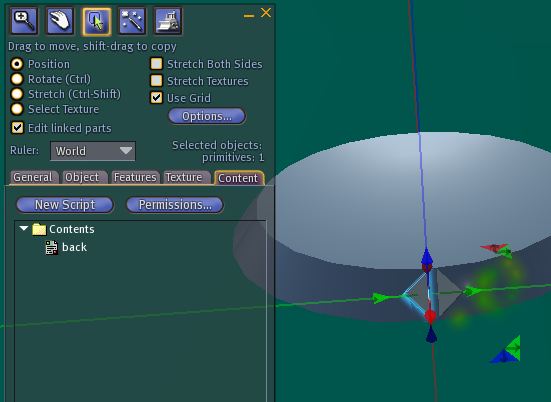
Task: Click the red axis arrow handle
Action: (430, 315)
